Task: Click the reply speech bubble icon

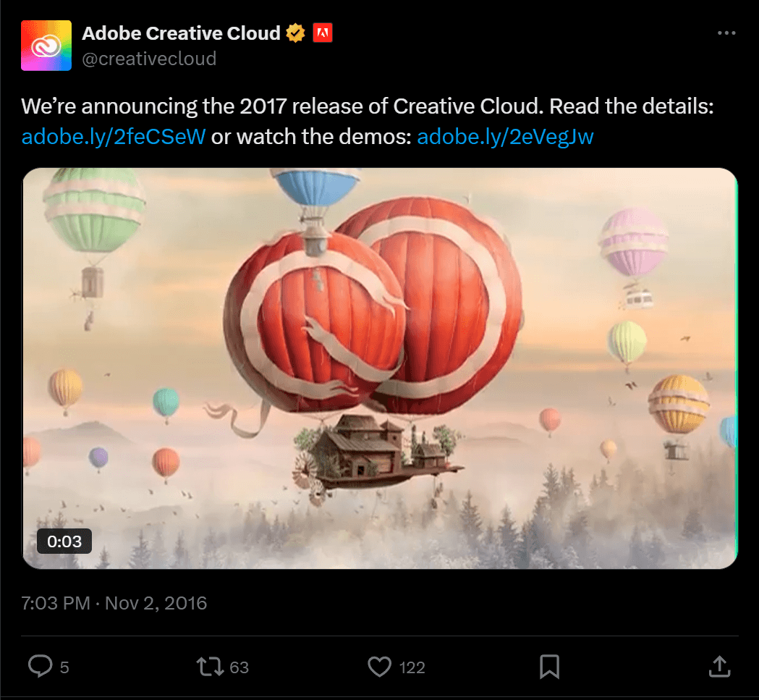Action: coord(39,666)
